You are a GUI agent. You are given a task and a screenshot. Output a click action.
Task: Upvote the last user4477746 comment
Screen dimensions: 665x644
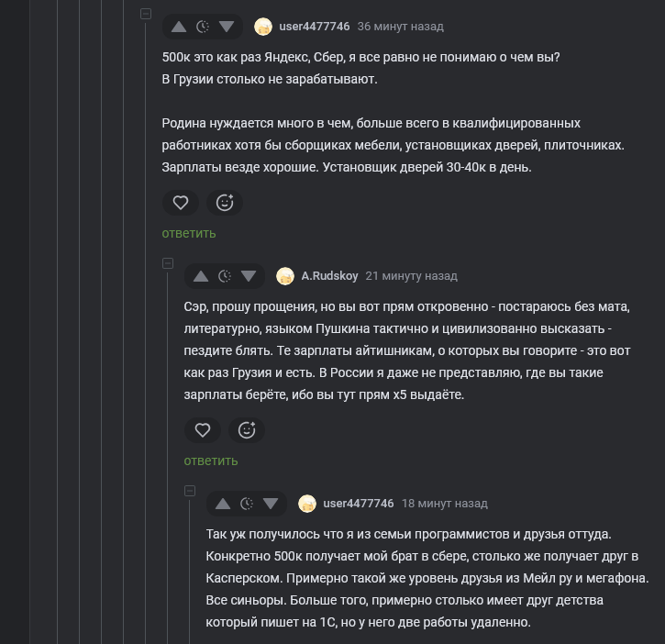[224, 504]
